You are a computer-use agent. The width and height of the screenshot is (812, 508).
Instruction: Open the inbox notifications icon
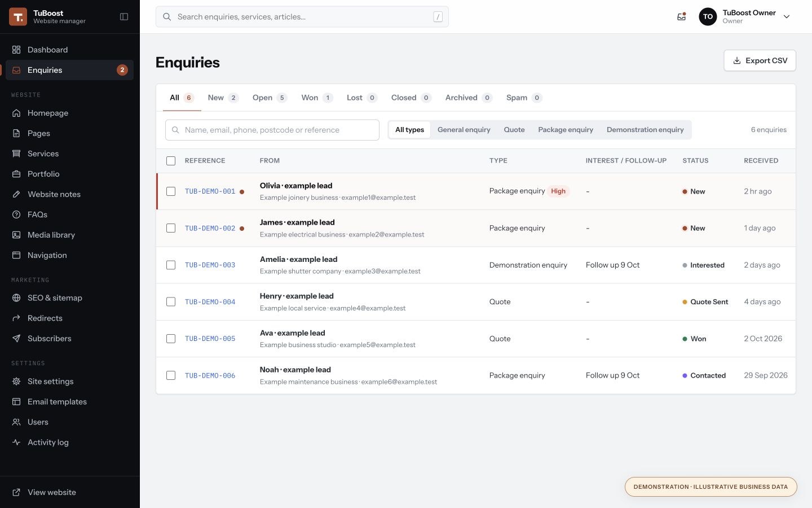point(682,17)
